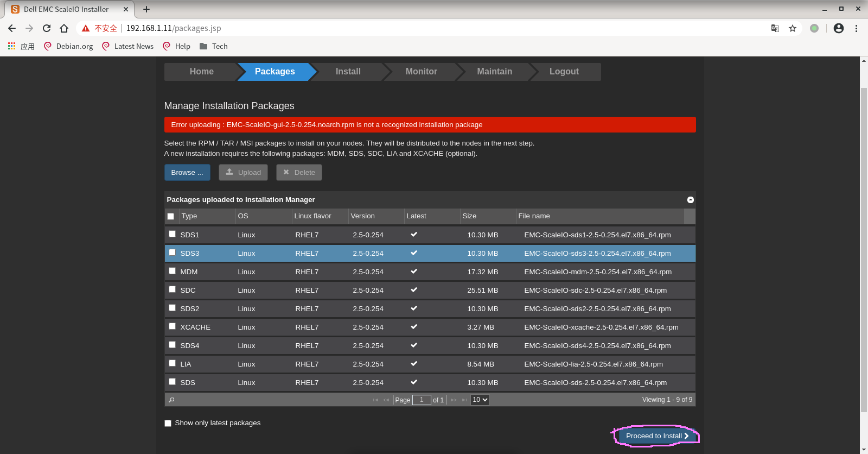Click Proceed to Install
Image resolution: width=868 pixels, height=454 pixels.
658,436
